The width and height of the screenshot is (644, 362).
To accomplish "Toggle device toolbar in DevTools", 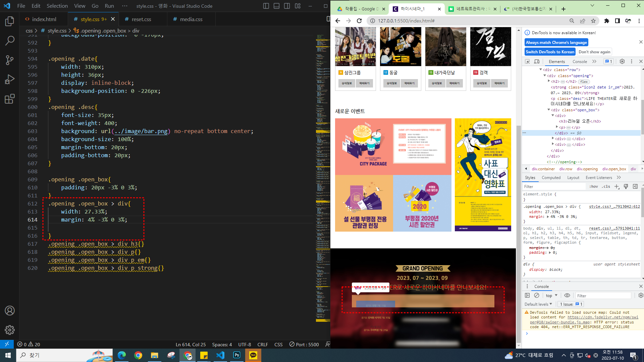I will point(537,61).
